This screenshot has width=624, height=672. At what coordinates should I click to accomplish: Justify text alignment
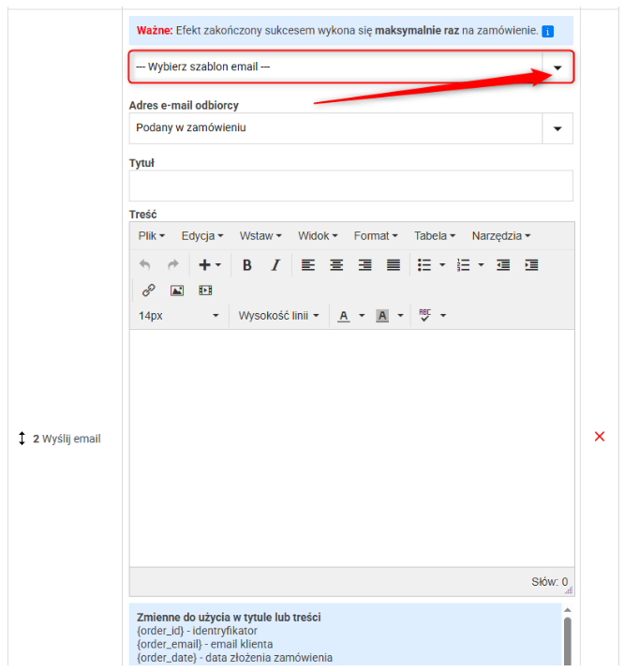394,265
